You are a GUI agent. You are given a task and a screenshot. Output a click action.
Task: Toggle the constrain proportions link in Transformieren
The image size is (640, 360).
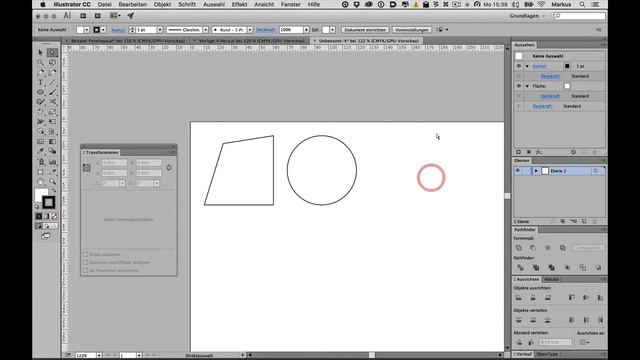pos(169,168)
